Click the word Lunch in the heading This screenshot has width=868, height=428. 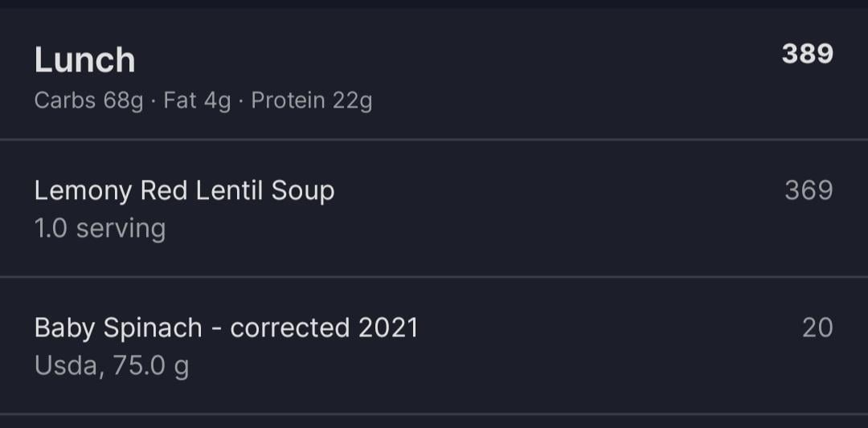tap(85, 60)
